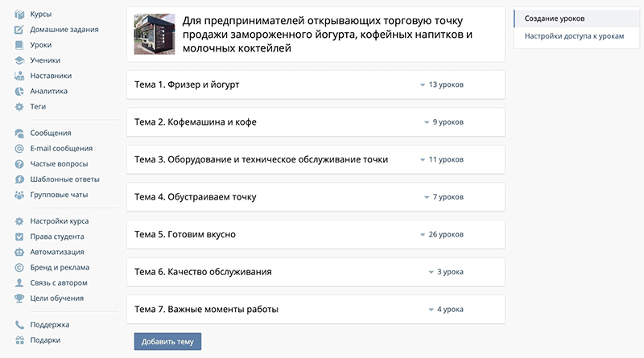Expand Tema 7 lessons dropdown arrow

pos(431,310)
